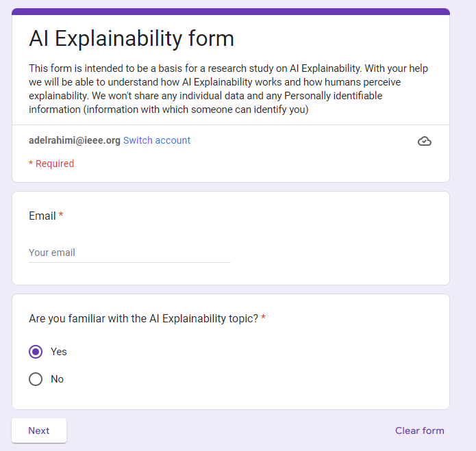The width and height of the screenshot is (476, 451).
Task: Click the familiarity question text
Action: point(143,318)
